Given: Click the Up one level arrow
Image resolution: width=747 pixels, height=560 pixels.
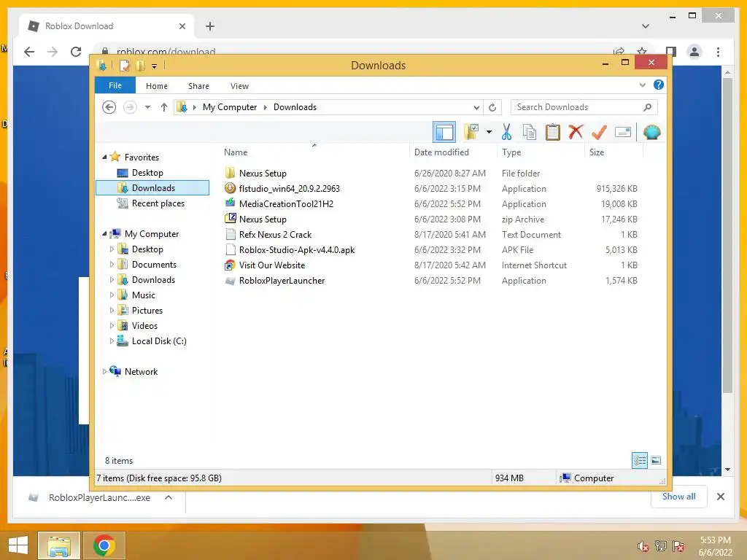Looking at the screenshot, I should pyautogui.click(x=164, y=107).
